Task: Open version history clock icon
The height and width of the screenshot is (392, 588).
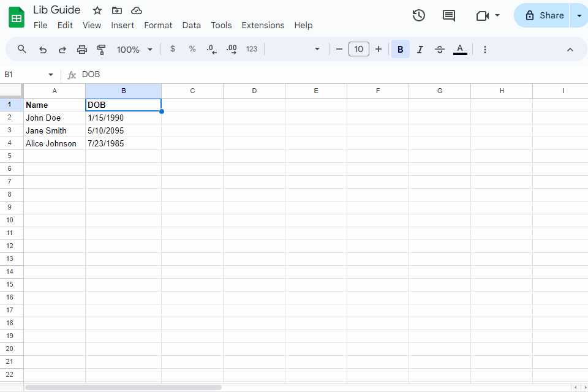Action: [419, 15]
